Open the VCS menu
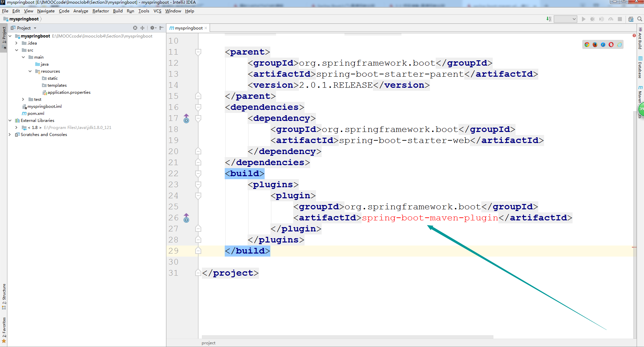 tap(157, 11)
